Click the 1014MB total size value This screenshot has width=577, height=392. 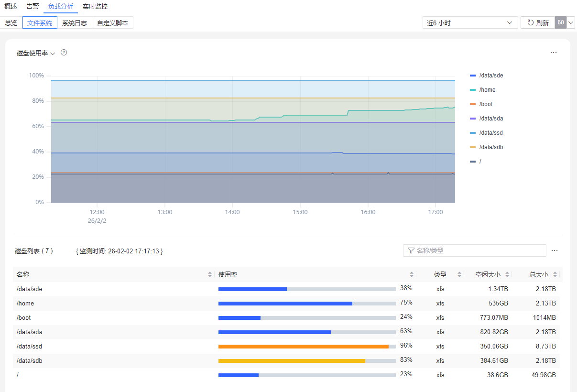[544, 317]
